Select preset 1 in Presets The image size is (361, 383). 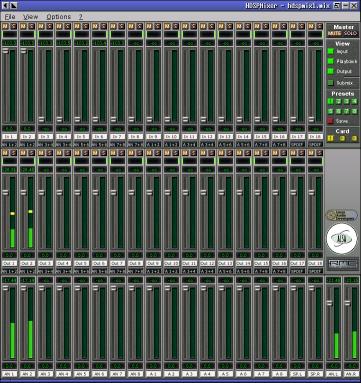pos(331,101)
